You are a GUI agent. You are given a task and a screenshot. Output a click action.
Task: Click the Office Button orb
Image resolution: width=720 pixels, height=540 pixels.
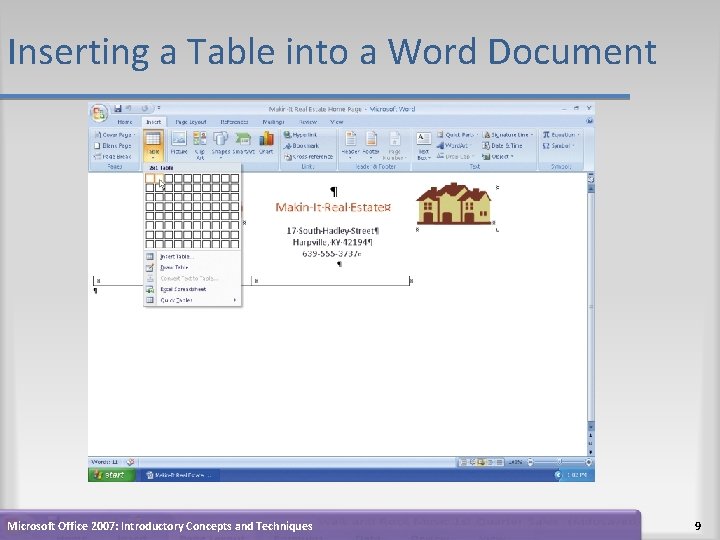[x=99, y=112]
